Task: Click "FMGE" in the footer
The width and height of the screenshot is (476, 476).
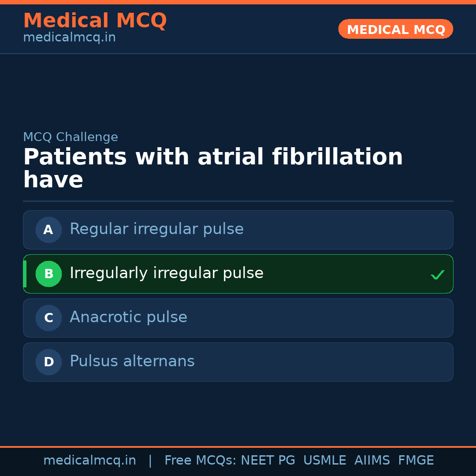Action: (x=416, y=461)
